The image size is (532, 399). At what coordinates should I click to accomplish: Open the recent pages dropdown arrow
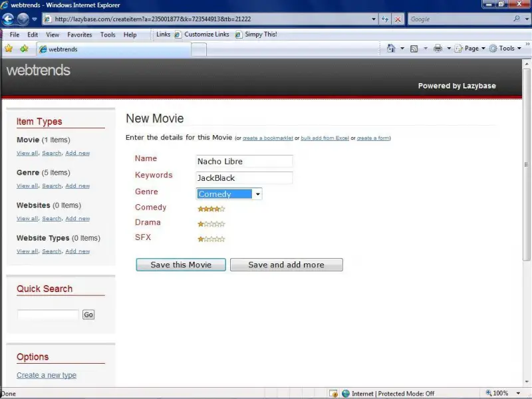coord(35,19)
